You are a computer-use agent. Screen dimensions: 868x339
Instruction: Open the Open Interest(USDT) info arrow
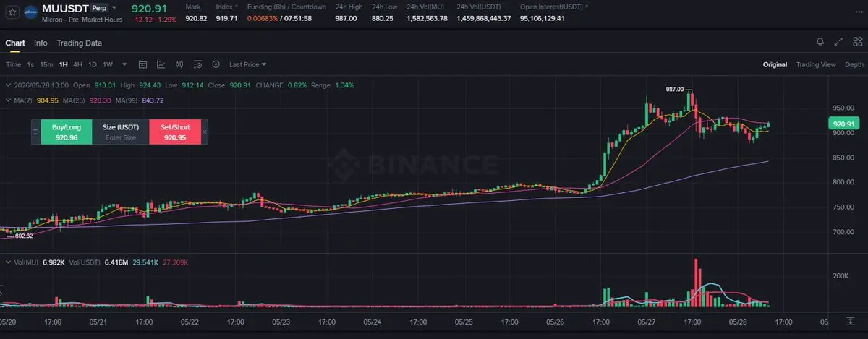(587, 6)
